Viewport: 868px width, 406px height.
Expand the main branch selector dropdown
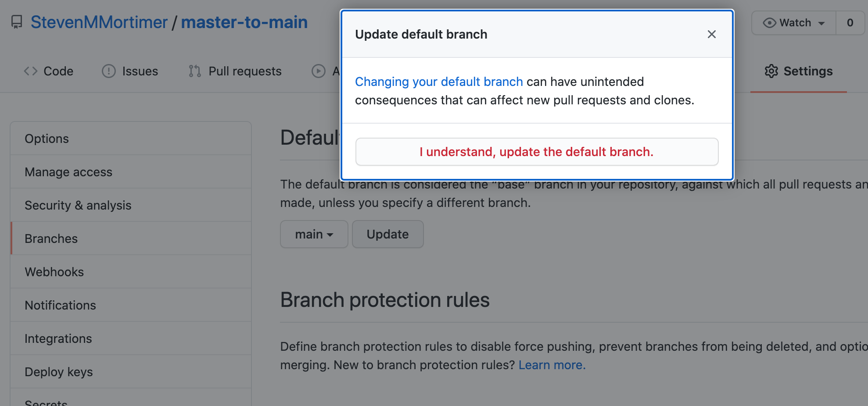[x=314, y=234]
